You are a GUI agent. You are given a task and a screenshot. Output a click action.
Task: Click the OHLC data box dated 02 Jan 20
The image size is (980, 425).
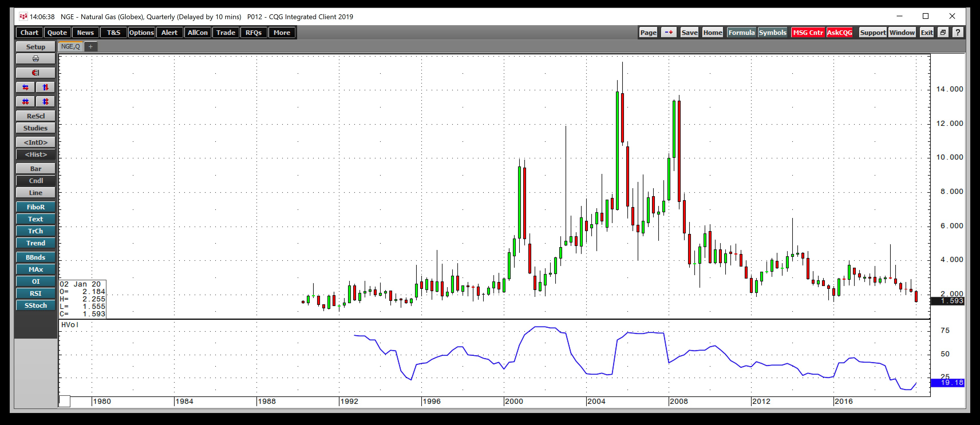coord(82,299)
